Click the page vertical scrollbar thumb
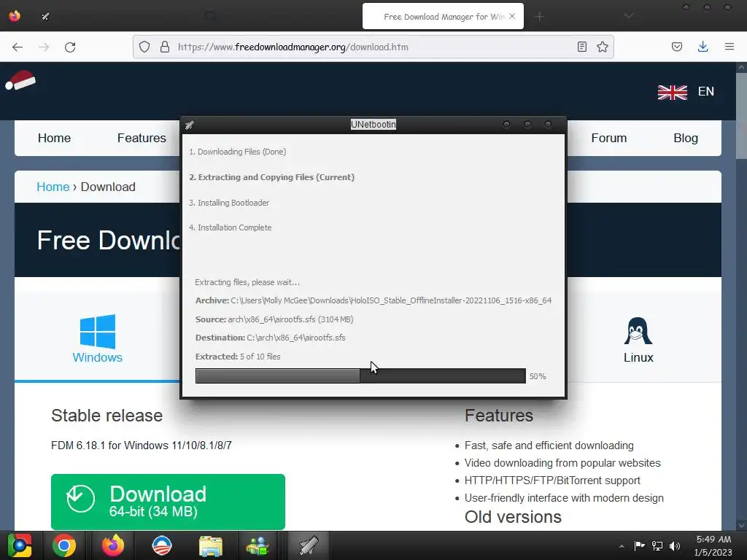747x560 pixels. [741, 116]
